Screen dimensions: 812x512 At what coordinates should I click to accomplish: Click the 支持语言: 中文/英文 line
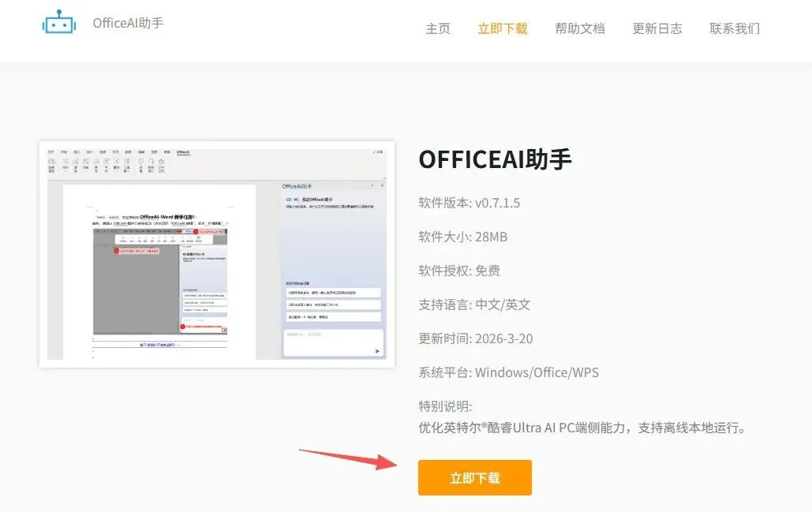click(x=474, y=305)
